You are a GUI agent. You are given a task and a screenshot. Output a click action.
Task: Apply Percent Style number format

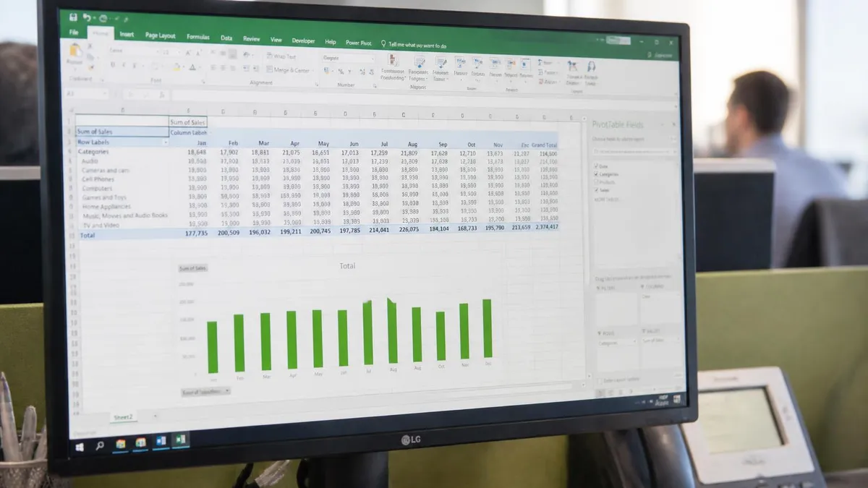[x=341, y=72]
